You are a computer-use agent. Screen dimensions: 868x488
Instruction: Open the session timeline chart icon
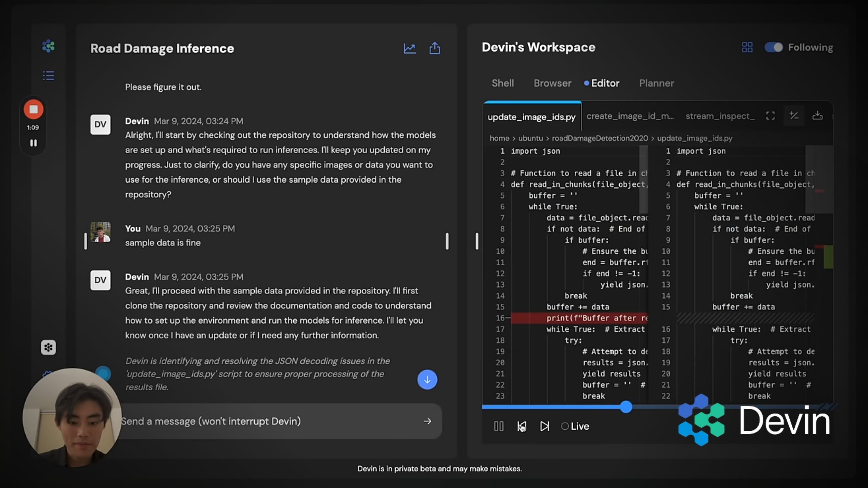[410, 48]
